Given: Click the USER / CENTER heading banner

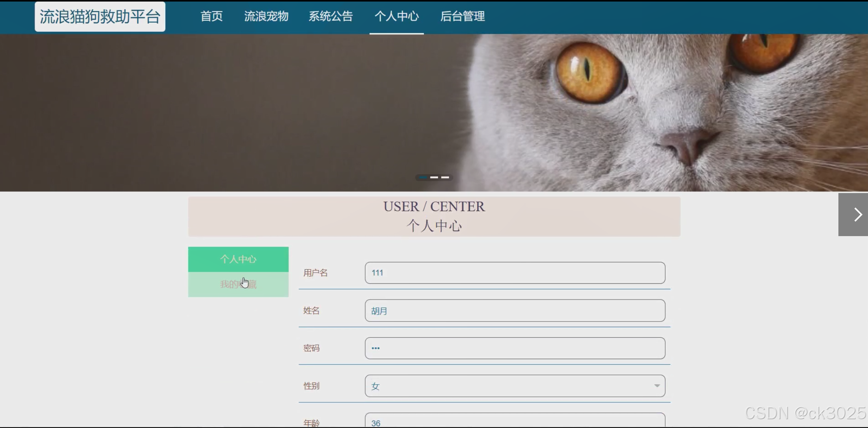Looking at the screenshot, I should (434, 216).
